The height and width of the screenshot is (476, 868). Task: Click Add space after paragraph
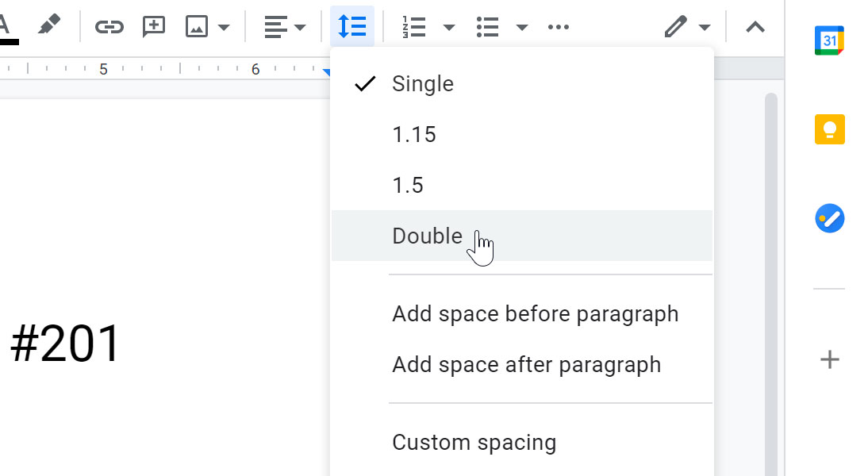tap(526, 364)
